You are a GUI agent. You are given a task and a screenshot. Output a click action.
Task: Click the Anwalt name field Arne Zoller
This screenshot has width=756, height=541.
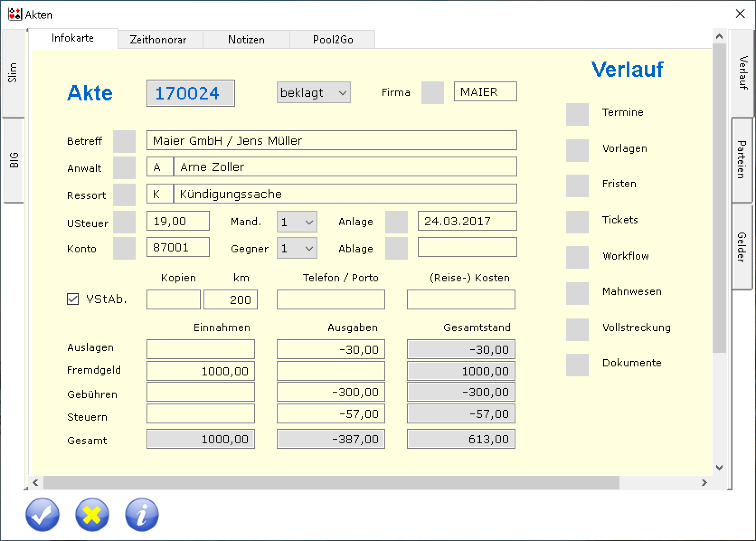pyautogui.click(x=345, y=167)
